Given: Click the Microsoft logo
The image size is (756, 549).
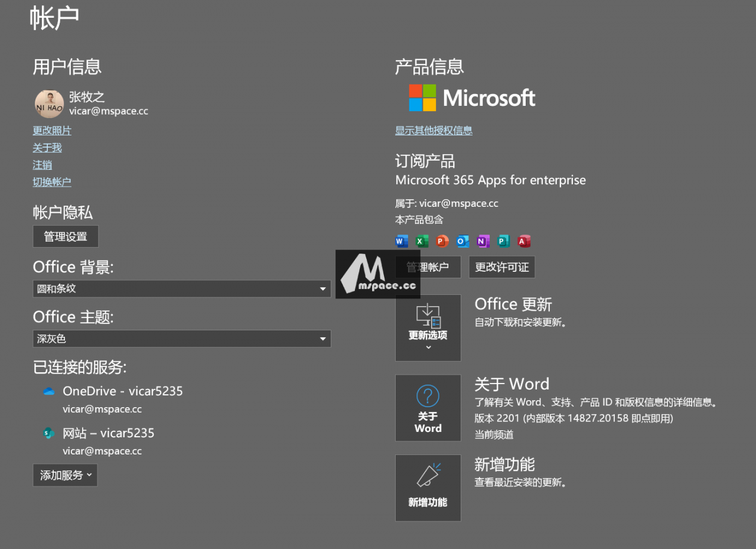Looking at the screenshot, I should coord(472,98).
